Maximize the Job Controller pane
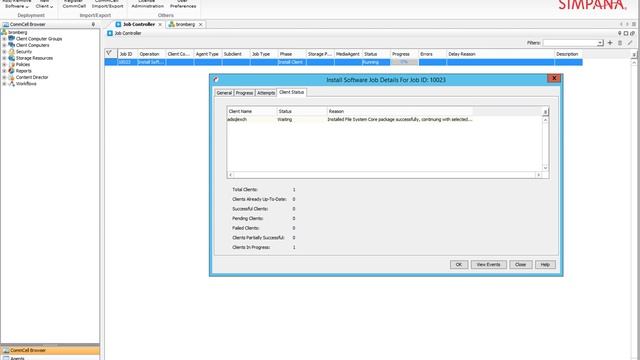The width and height of the screenshot is (640, 360). [x=626, y=33]
